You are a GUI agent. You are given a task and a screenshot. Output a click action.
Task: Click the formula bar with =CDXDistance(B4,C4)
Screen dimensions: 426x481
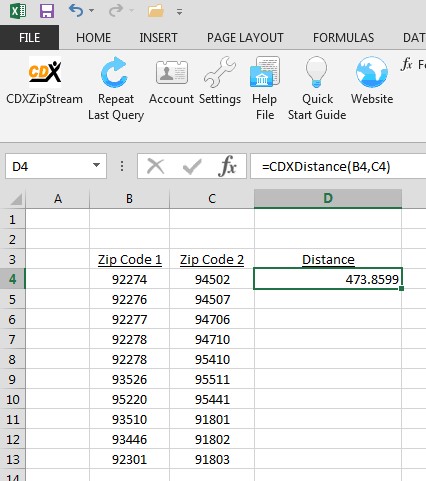pos(338,166)
